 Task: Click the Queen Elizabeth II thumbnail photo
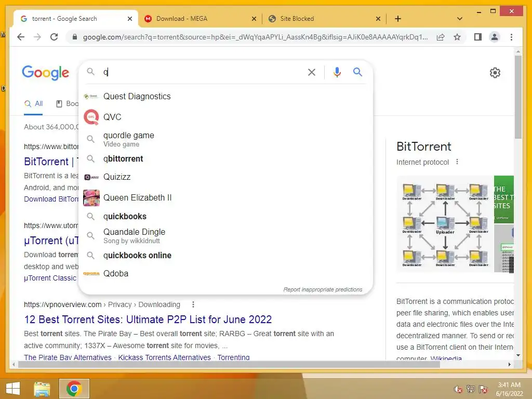coord(91,198)
